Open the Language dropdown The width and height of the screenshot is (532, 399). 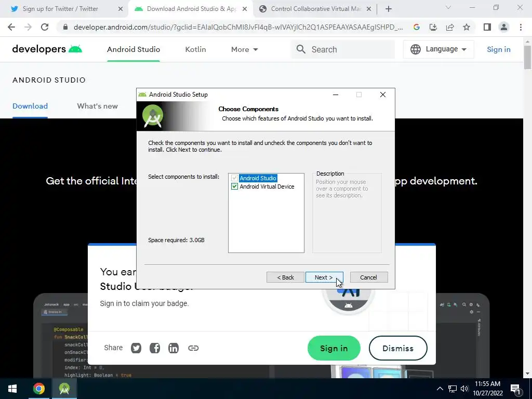438,49
